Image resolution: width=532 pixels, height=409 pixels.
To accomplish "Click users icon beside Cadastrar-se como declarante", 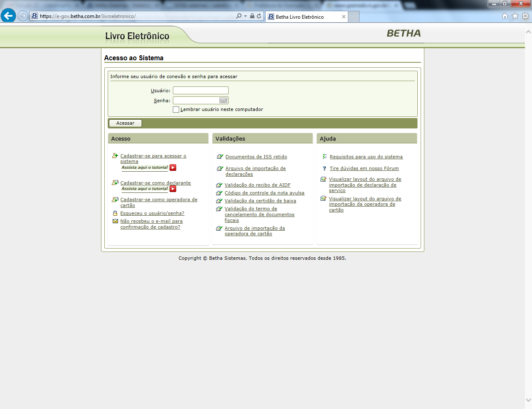I will tap(115, 182).
